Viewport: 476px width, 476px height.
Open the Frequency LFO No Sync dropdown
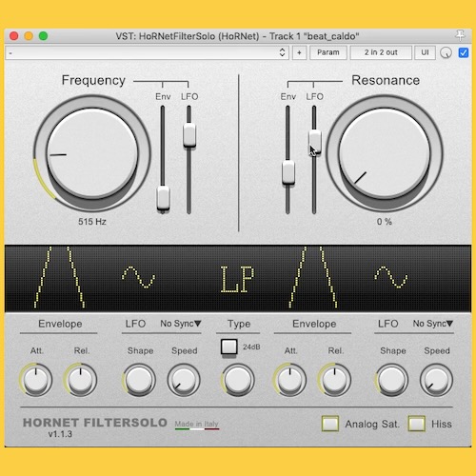click(181, 324)
